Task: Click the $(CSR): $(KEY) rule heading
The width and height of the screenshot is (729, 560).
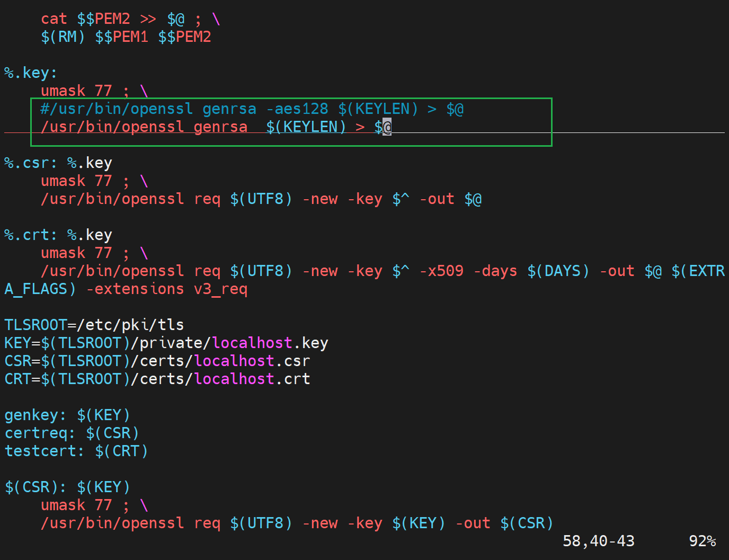Action: coord(67,487)
